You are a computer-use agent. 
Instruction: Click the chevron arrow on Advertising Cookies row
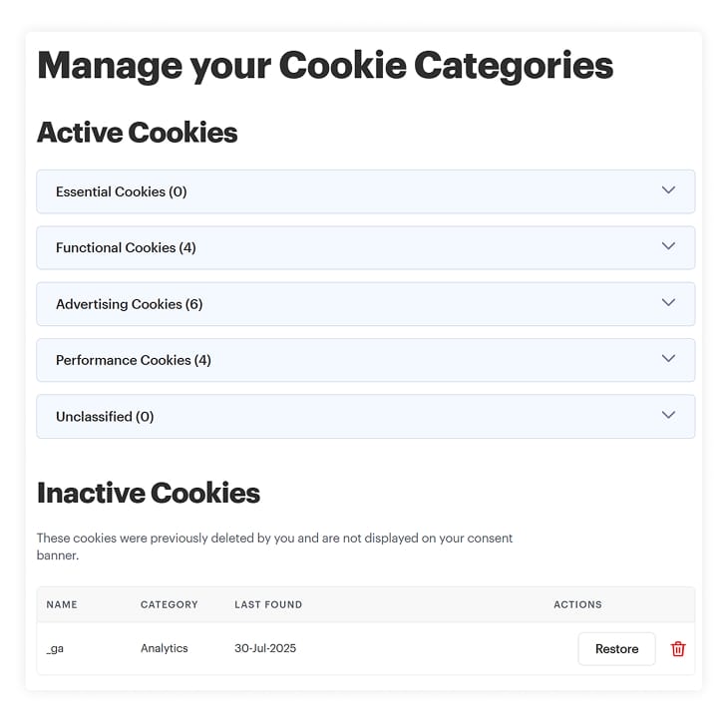tap(668, 302)
